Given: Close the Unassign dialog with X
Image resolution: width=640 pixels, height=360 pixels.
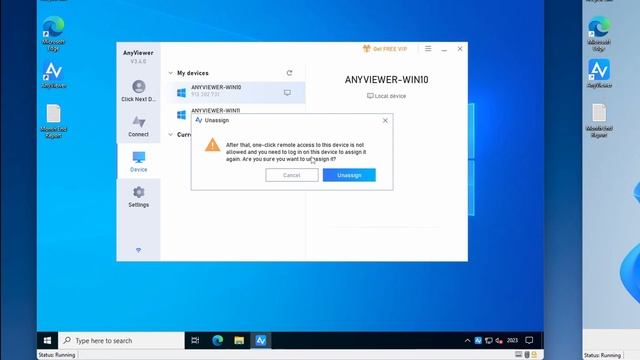Looking at the screenshot, I should pyautogui.click(x=385, y=120).
